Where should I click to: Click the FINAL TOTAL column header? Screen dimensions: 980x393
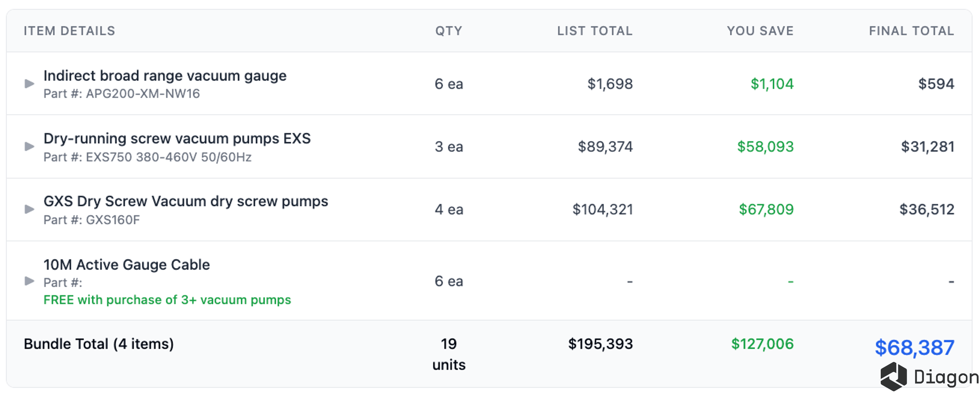point(912,31)
